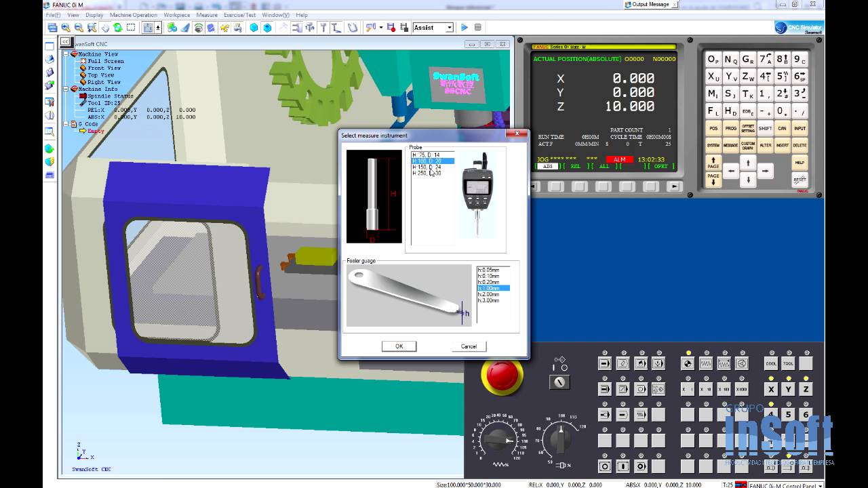Screen dimensions: 868x488
Task: Open the Workpiece menu
Action: click(177, 15)
